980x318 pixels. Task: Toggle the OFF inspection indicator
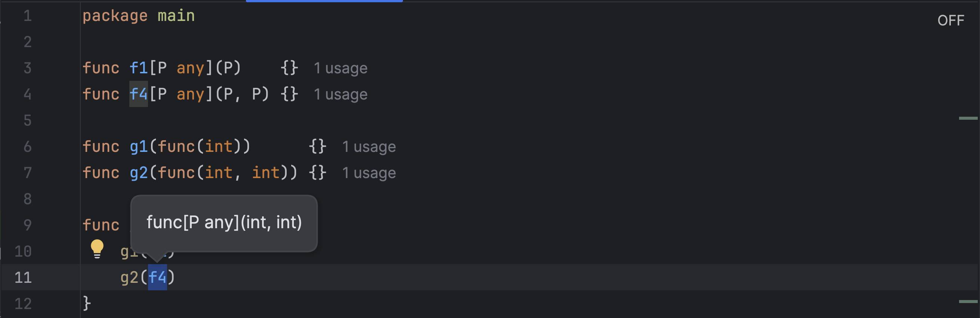point(951,21)
